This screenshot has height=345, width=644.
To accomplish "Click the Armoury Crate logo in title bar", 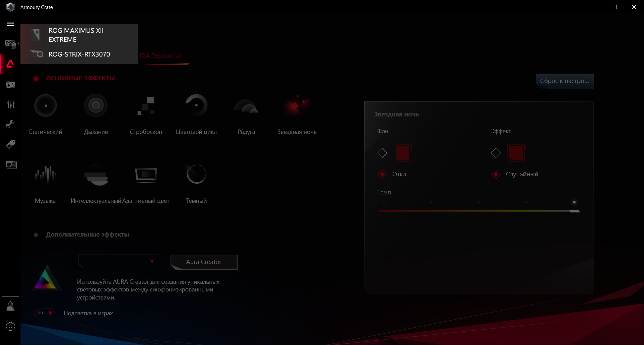I will (10, 7).
